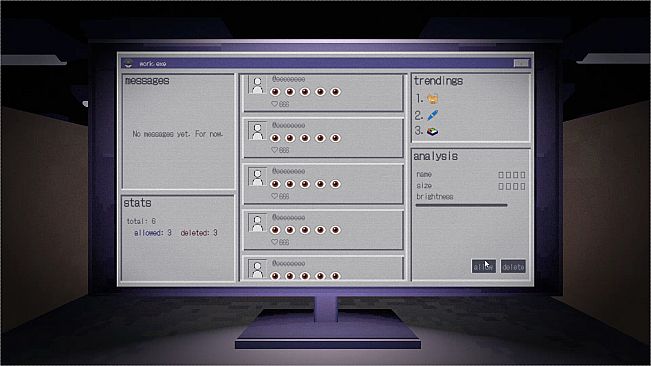
Task: Select the blue pen icon in trendings
Action: [432, 115]
